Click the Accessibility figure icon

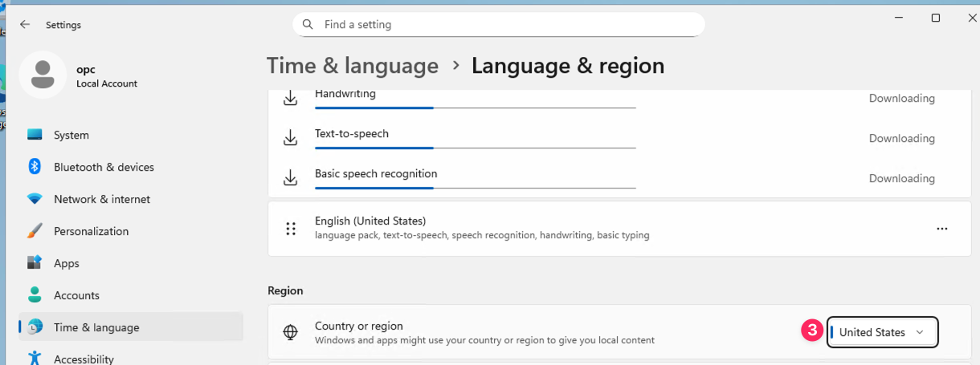[35, 358]
